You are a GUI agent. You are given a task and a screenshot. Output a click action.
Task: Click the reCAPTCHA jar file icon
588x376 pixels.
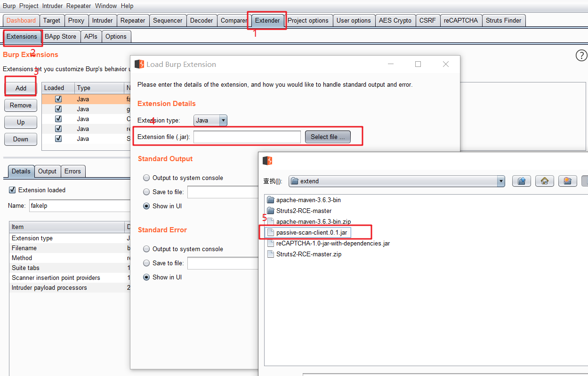point(270,244)
